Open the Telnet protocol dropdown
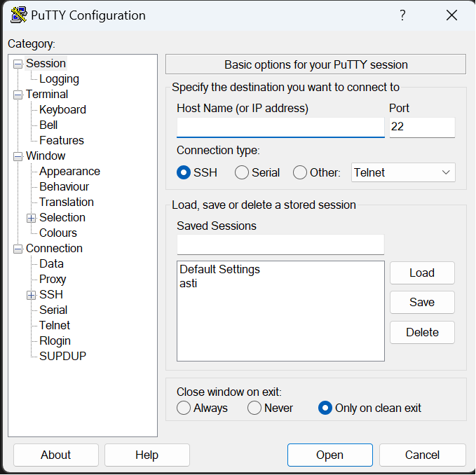This screenshot has height=475, width=476. pos(402,172)
